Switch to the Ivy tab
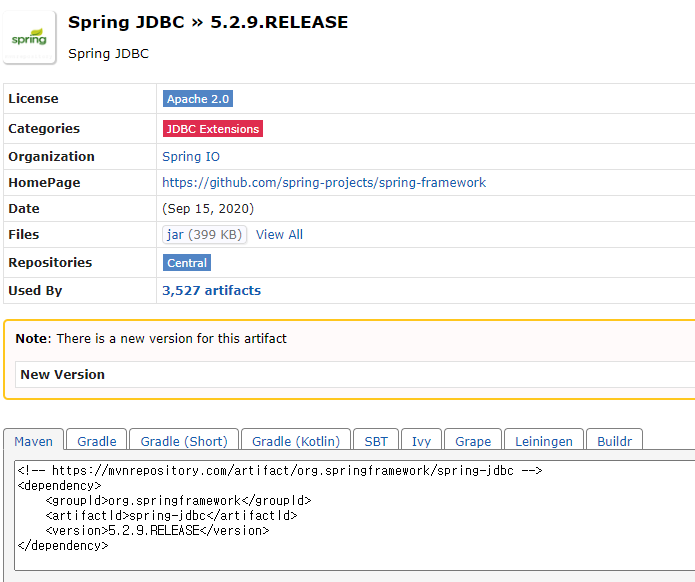This screenshot has width=695, height=582. tap(421, 441)
